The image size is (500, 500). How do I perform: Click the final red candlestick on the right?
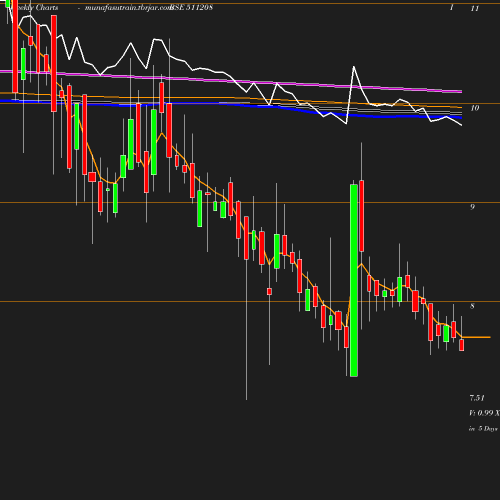click(x=462, y=345)
